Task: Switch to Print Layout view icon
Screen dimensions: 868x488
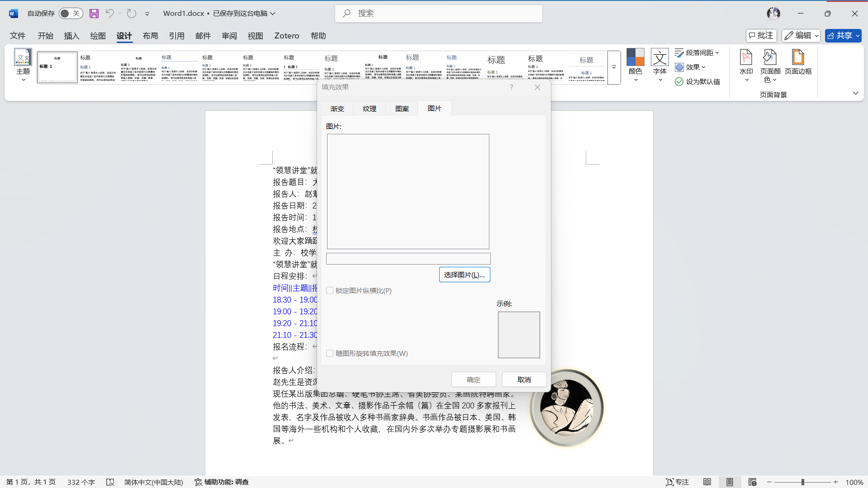Action: click(x=730, y=482)
